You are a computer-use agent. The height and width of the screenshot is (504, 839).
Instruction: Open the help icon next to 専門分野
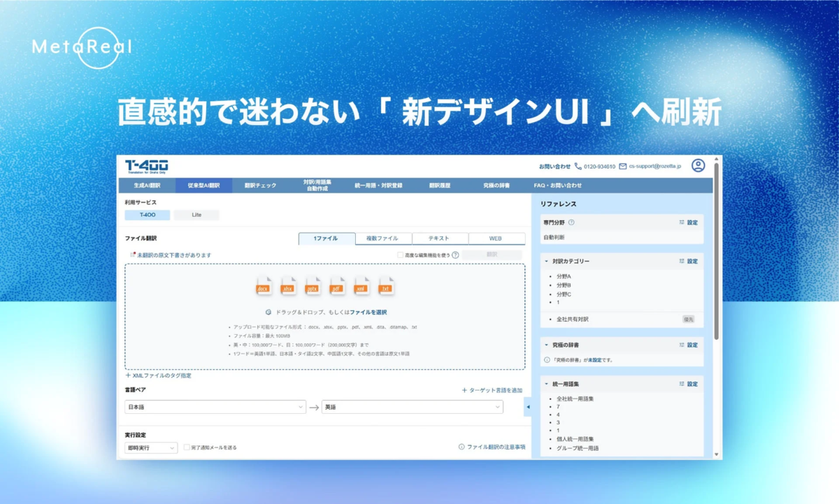point(571,222)
